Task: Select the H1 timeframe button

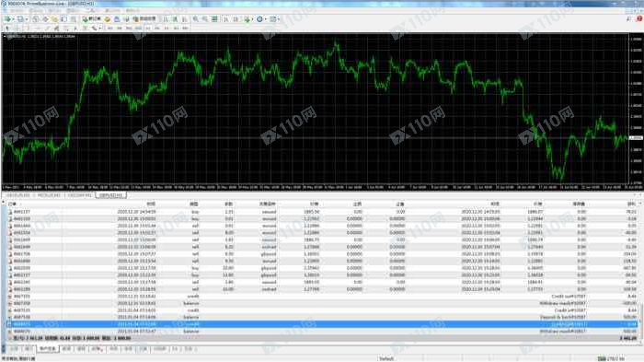Action: pyautogui.click(x=148, y=29)
